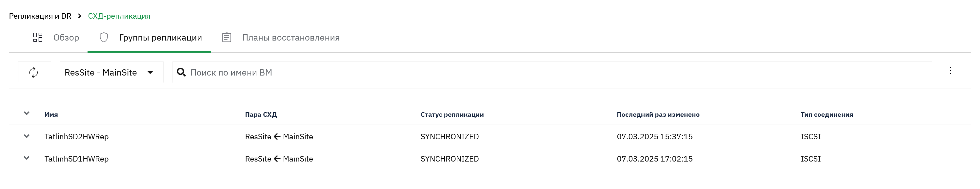
Task: Open the ResSite - MainSite dropdown
Action: (x=111, y=72)
